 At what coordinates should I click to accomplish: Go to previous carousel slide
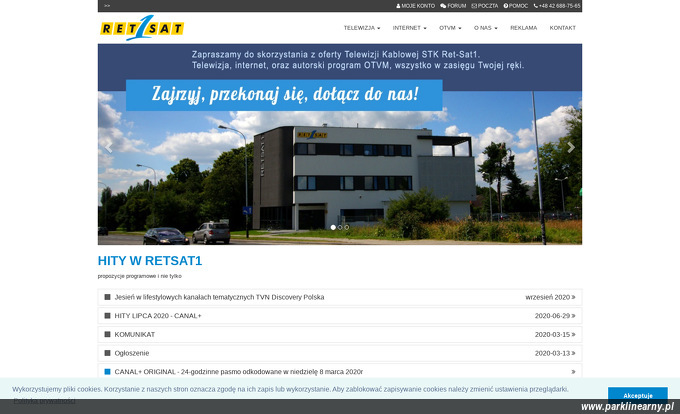(x=108, y=147)
